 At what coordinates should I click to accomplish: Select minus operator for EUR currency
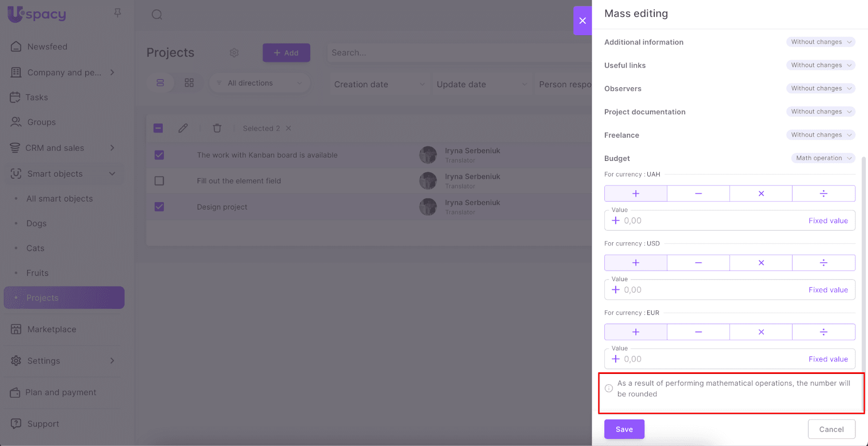tap(698, 332)
